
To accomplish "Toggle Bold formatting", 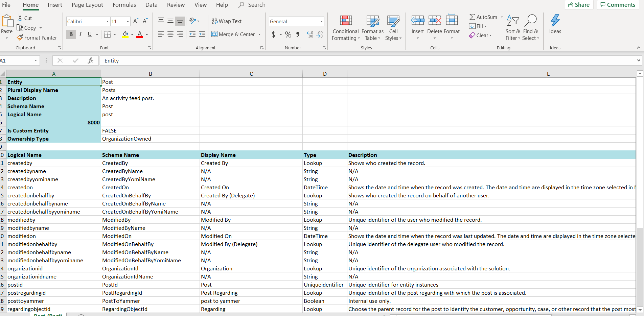I will pyautogui.click(x=71, y=34).
